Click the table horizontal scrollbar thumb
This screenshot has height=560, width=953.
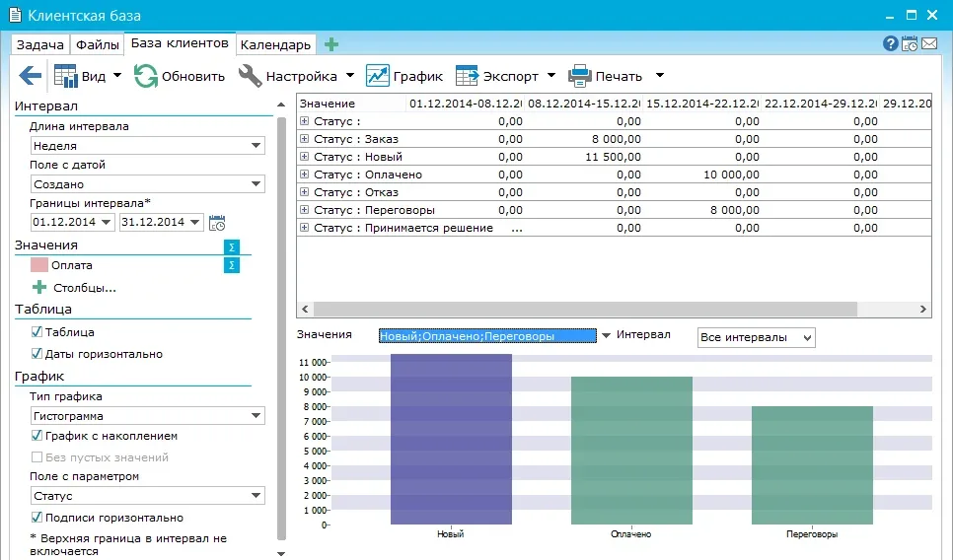tap(585, 310)
